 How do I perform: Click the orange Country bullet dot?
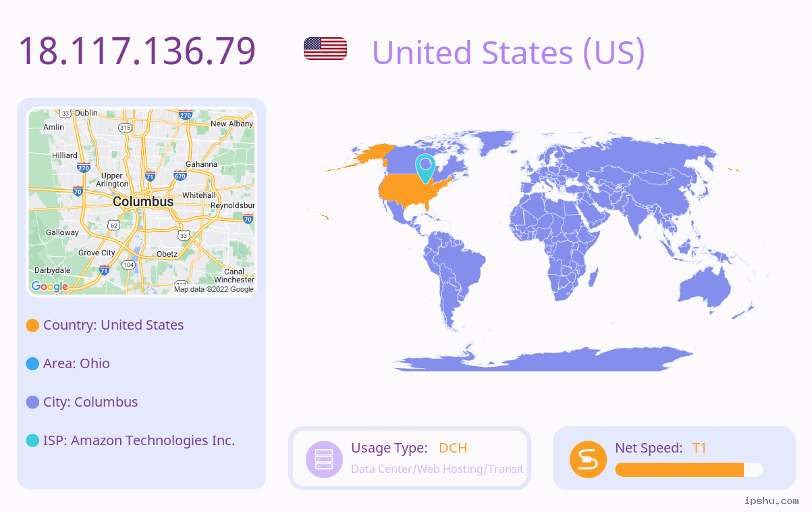[32, 326]
